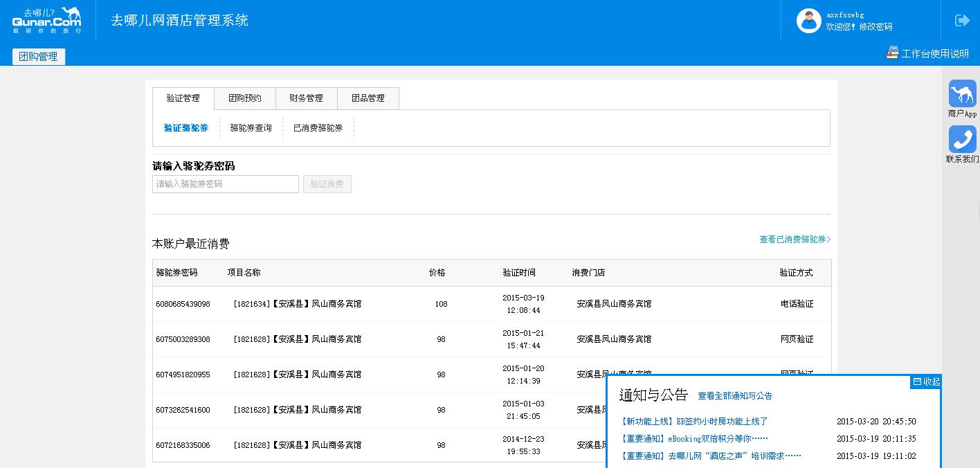Select coupon code 6074951820955
The height and width of the screenshot is (468, 980).
(183, 375)
